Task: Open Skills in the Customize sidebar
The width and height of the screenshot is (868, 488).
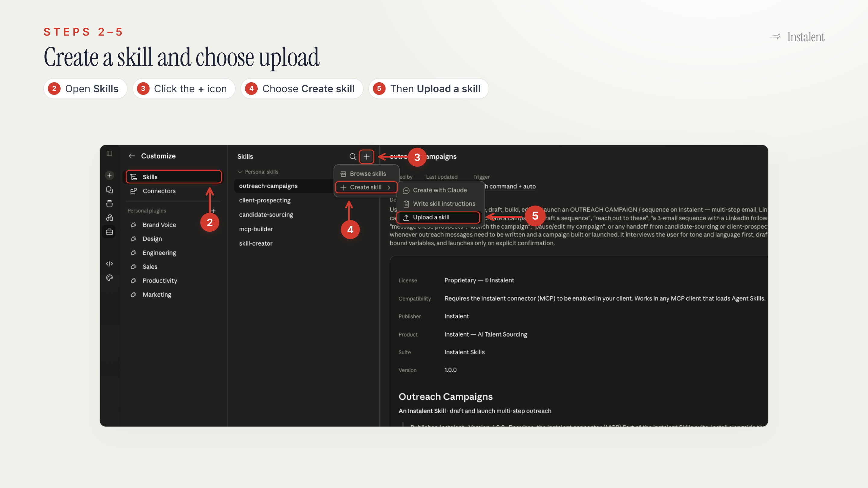Action: pyautogui.click(x=174, y=177)
